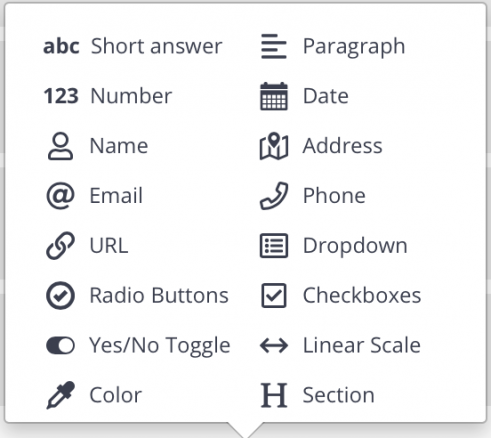491x438 pixels.
Task: Select the Linear Scale option
Action: pyautogui.click(x=340, y=345)
